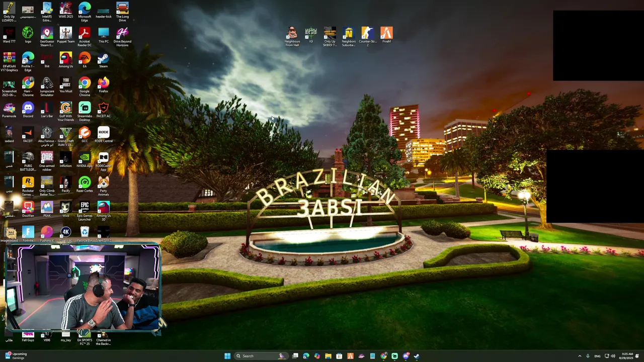The image size is (644, 362).
Task: Open Hani - Chrome profile shortcut
Action: (x=28, y=86)
